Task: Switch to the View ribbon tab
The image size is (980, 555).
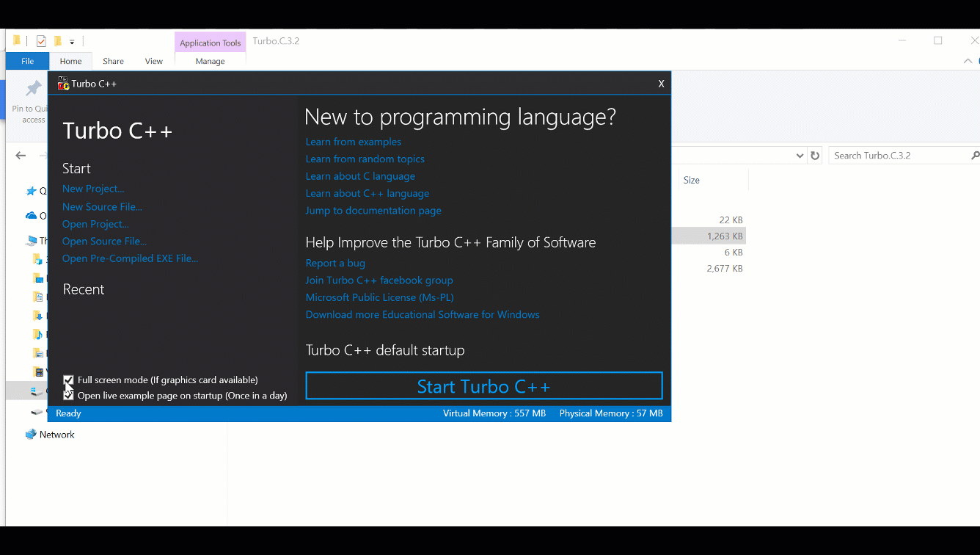Action: coord(153,62)
